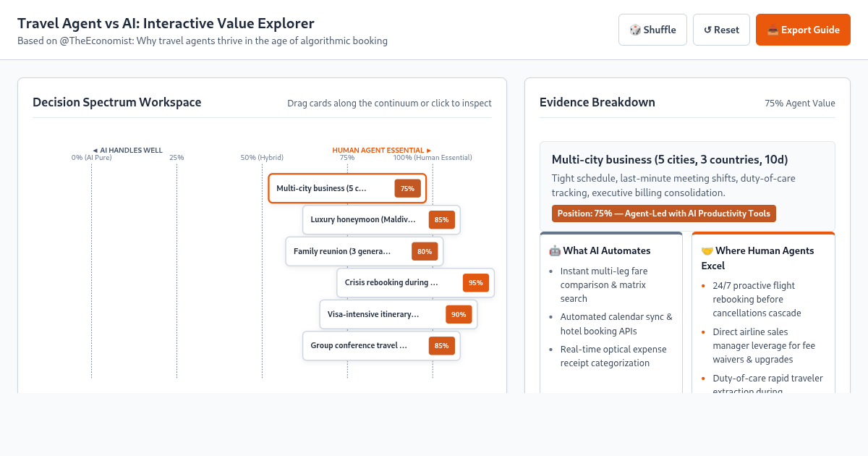868x456 pixels.
Task: Click the Evidence Breakdown heading
Action: 597,102
